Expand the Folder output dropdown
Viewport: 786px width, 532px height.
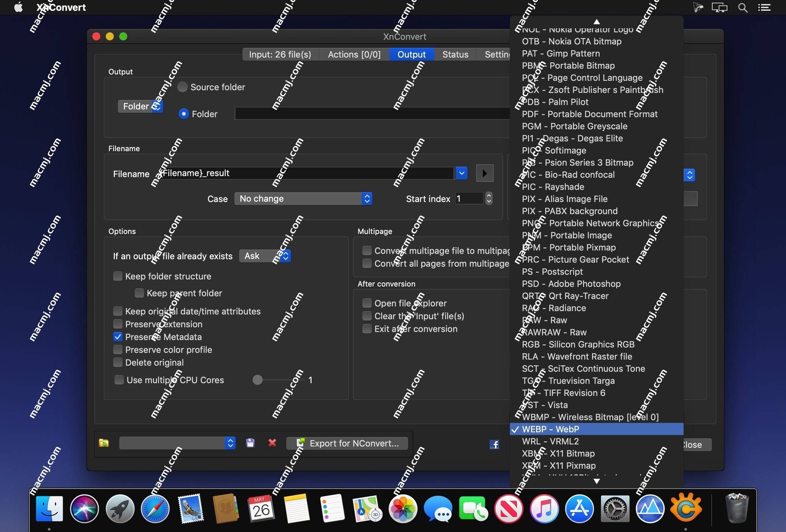click(140, 105)
